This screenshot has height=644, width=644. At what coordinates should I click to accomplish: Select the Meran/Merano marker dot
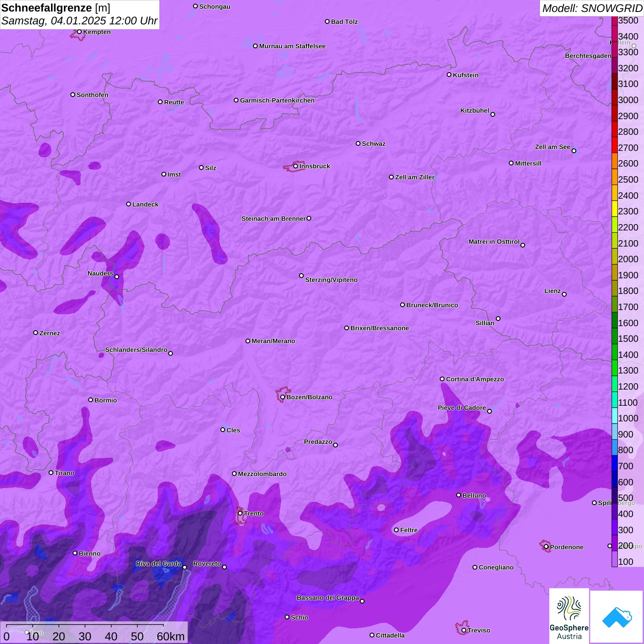pyautogui.click(x=248, y=341)
